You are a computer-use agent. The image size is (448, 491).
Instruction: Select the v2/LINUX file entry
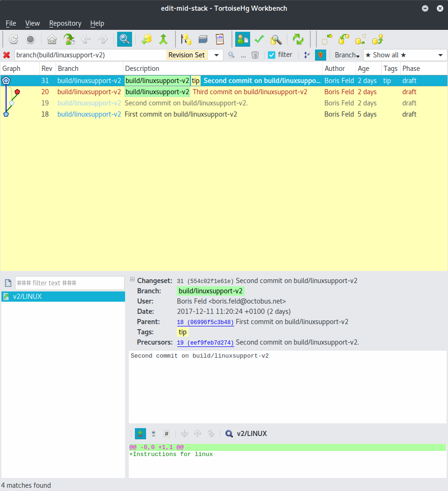(63, 297)
